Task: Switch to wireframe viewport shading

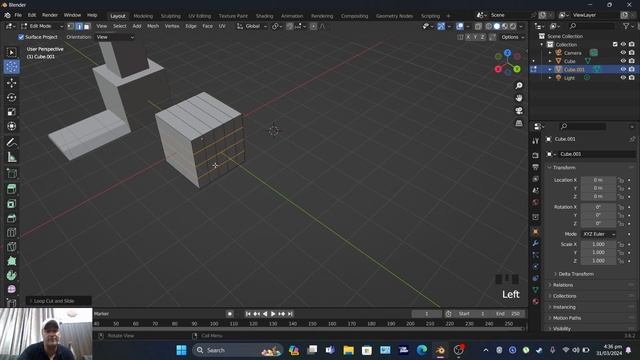Action: pos(489,26)
